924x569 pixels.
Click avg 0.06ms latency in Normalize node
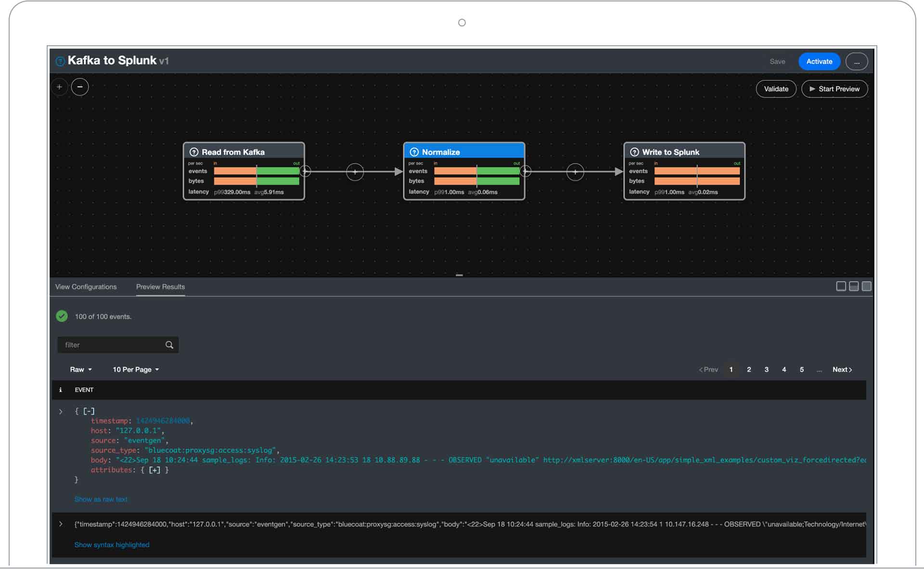coord(483,192)
